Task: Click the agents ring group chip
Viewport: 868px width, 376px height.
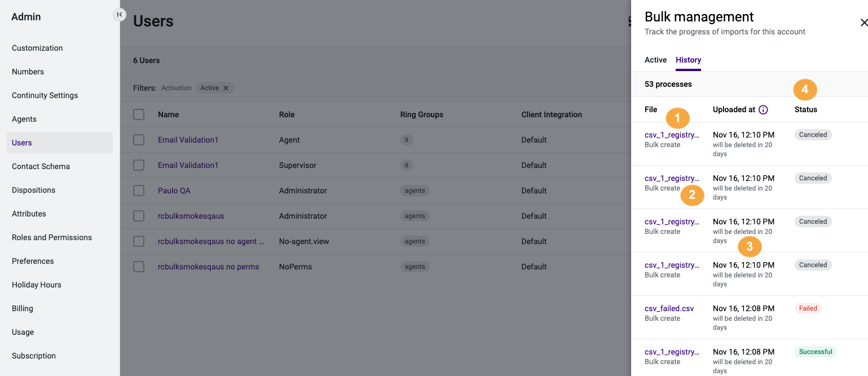Action: coord(415,191)
